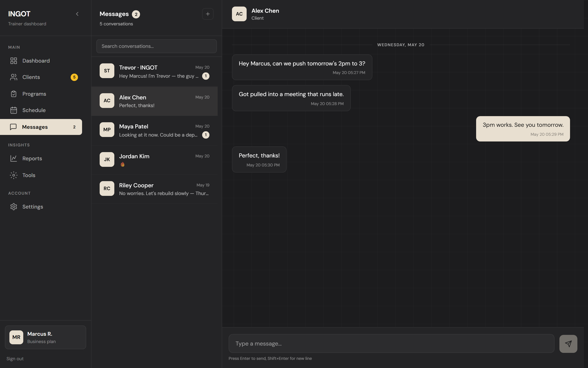Click message "Got pulled into a meeting that runs late."
The image size is (588, 368).
click(x=291, y=98)
